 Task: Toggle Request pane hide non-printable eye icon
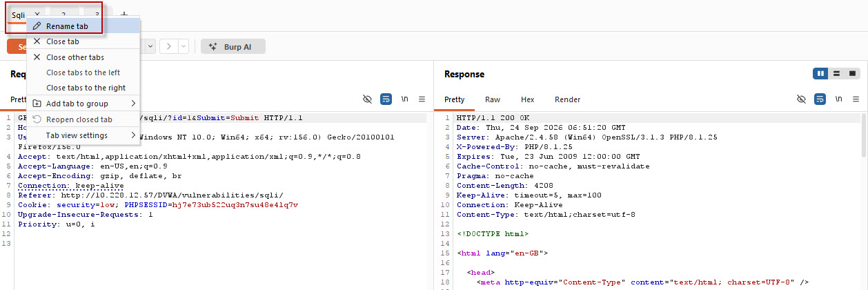(x=368, y=99)
